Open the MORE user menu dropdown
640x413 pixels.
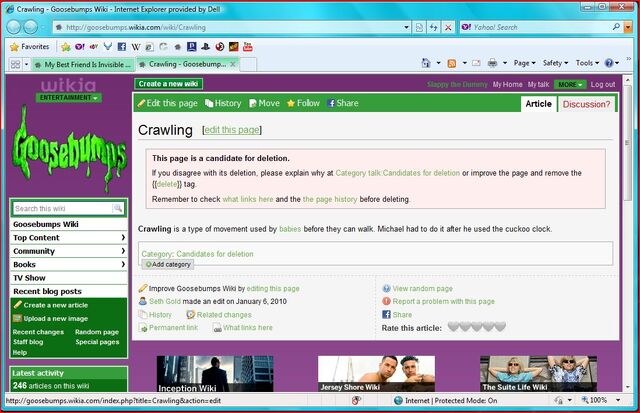[x=570, y=84]
